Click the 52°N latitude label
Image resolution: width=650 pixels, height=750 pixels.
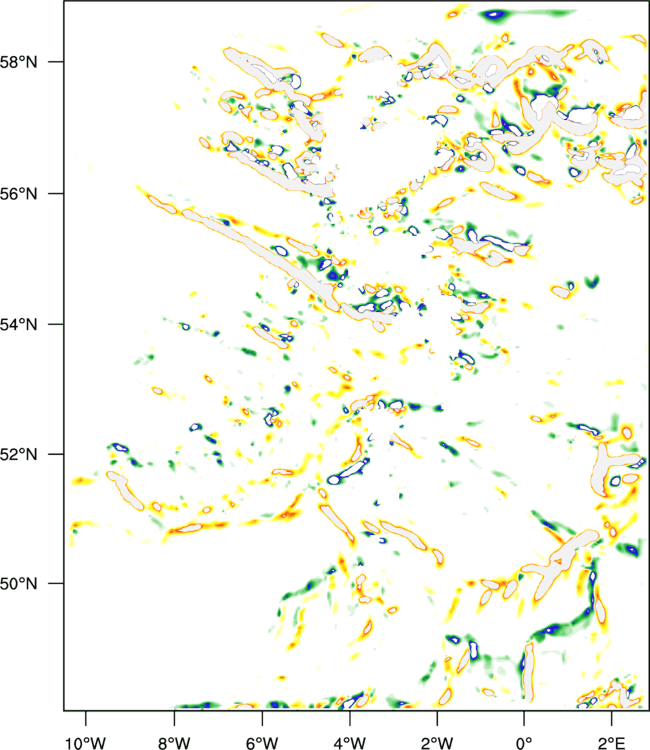[18, 454]
